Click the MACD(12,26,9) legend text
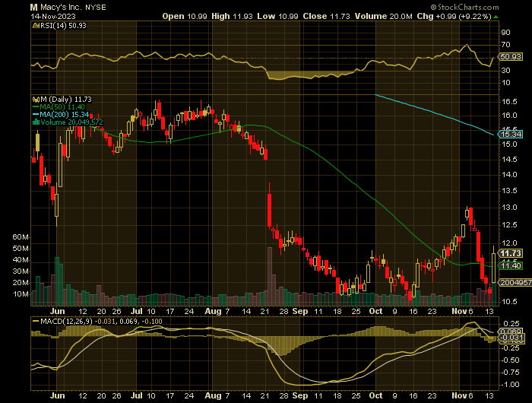The image size is (532, 403). click(x=66, y=321)
